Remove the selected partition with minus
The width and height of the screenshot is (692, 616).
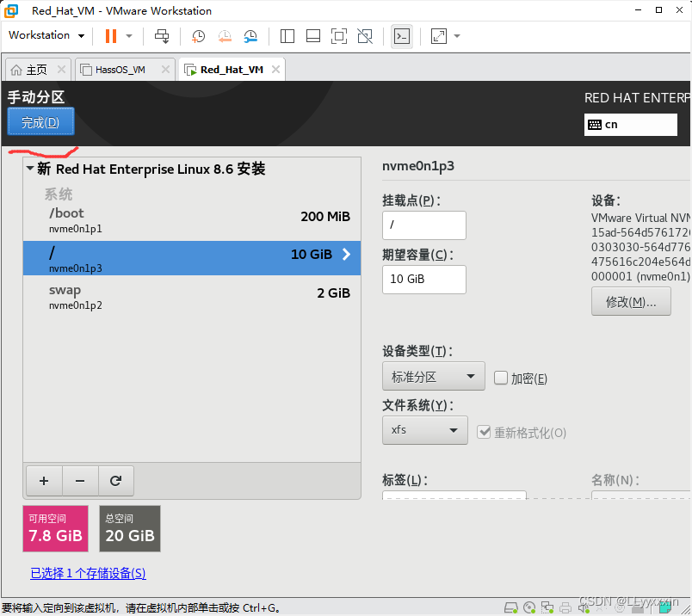tap(80, 481)
